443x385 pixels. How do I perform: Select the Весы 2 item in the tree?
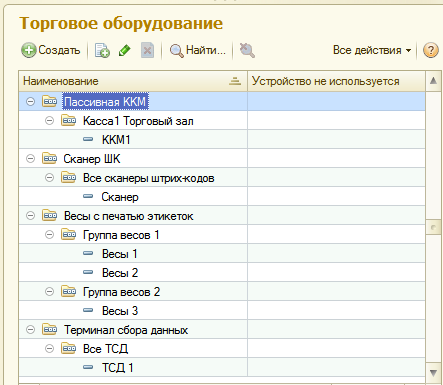120,273
